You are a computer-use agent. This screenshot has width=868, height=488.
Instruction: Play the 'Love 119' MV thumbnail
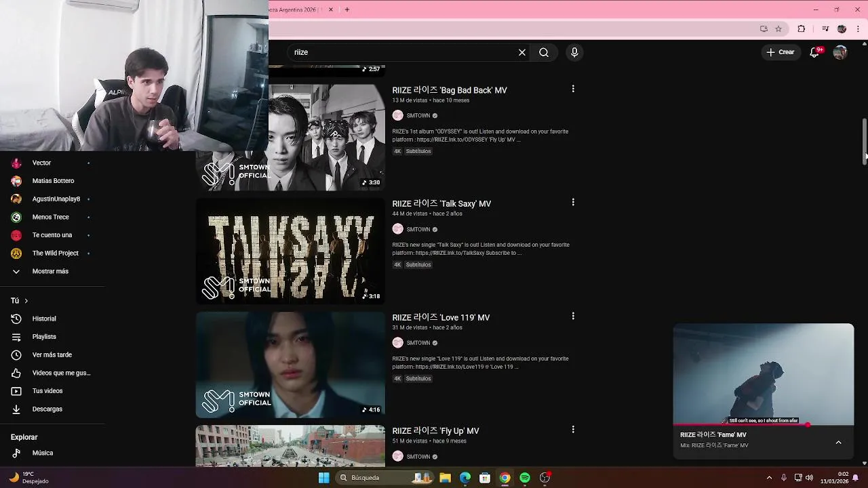click(290, 365)
